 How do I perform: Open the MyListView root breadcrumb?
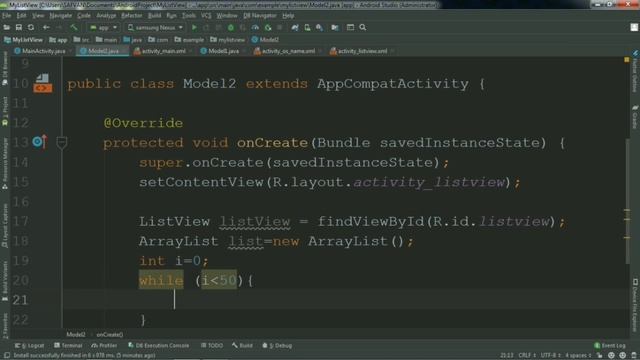pos(23,40)
